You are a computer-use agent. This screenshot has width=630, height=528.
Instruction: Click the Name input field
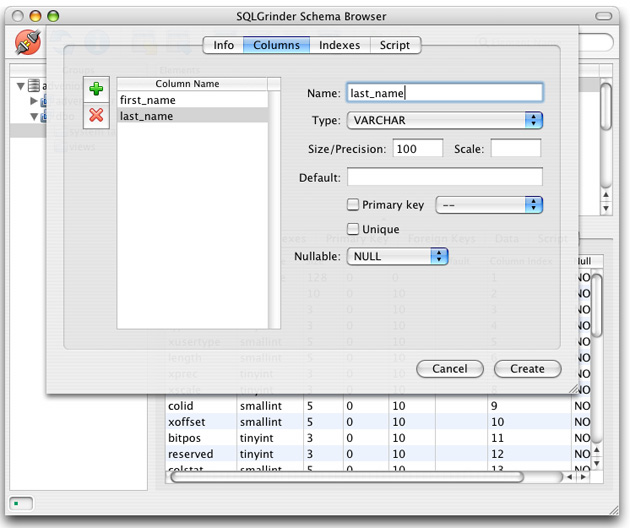(x=445, y=93)
